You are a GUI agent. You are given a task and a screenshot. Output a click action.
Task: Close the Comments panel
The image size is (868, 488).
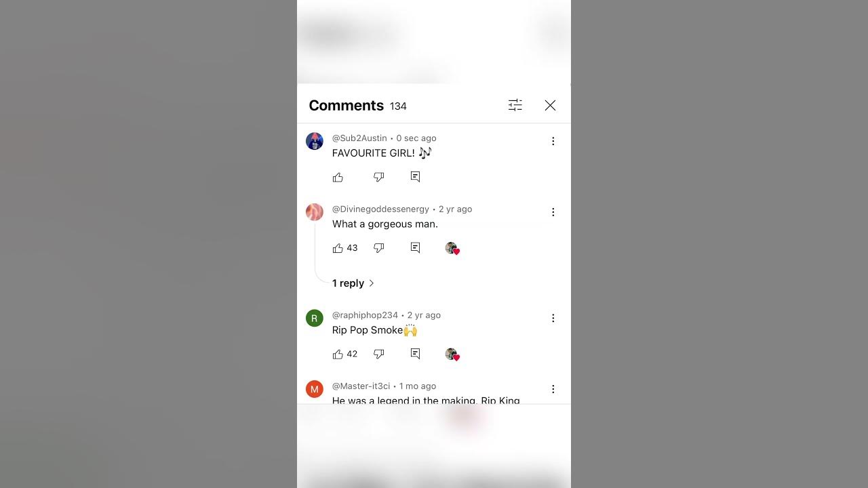550,105
